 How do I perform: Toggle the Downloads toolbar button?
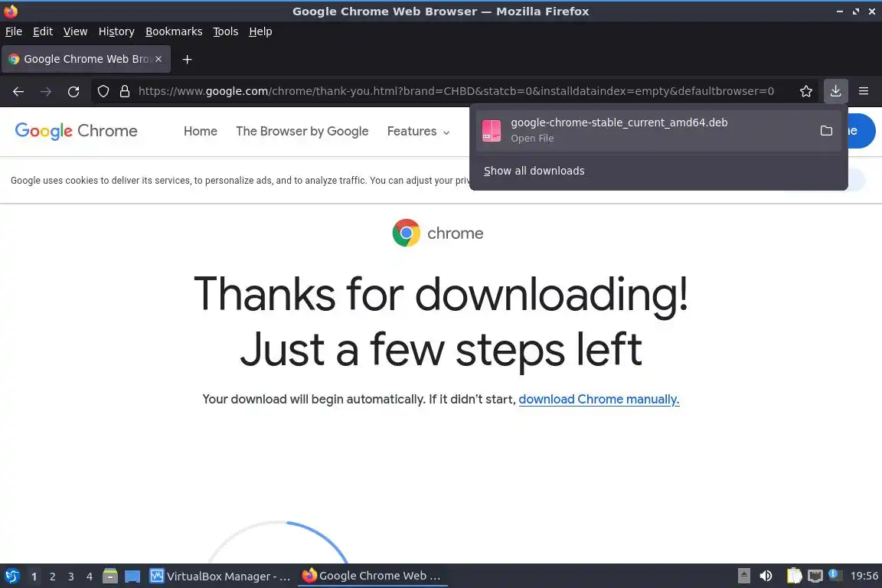(x=835, y=91)
